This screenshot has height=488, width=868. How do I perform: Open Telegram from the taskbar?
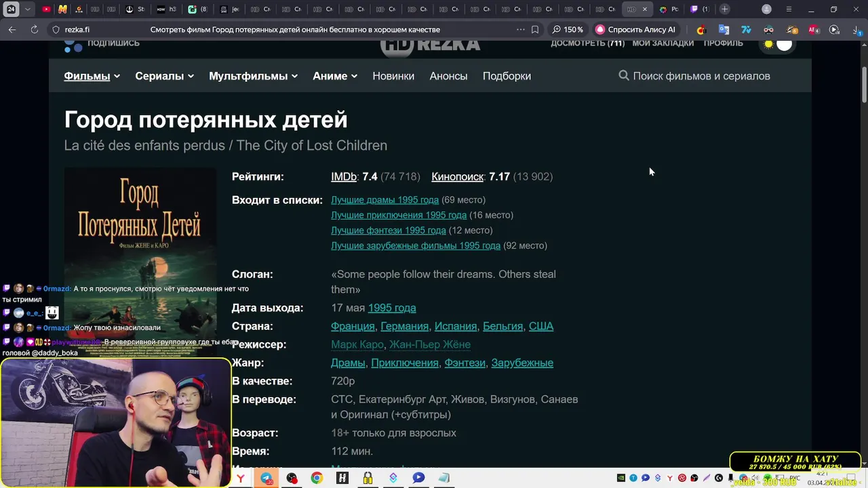[x=267, y=478]
